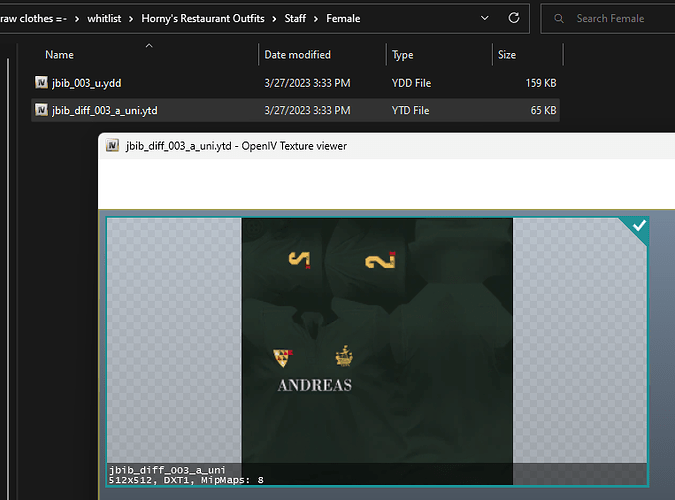Expand the chevron before whitlist breadcrumb
675x500 pixels.
tap(77, 19)
